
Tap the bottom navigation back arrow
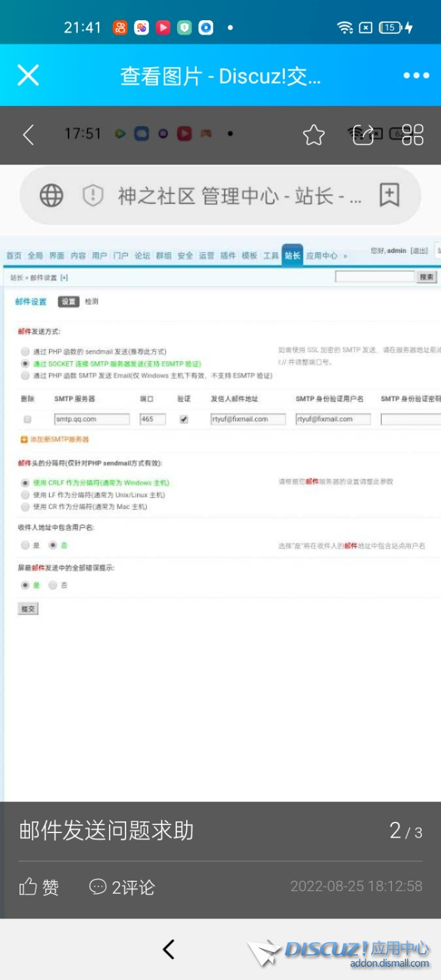coord(169,949)
